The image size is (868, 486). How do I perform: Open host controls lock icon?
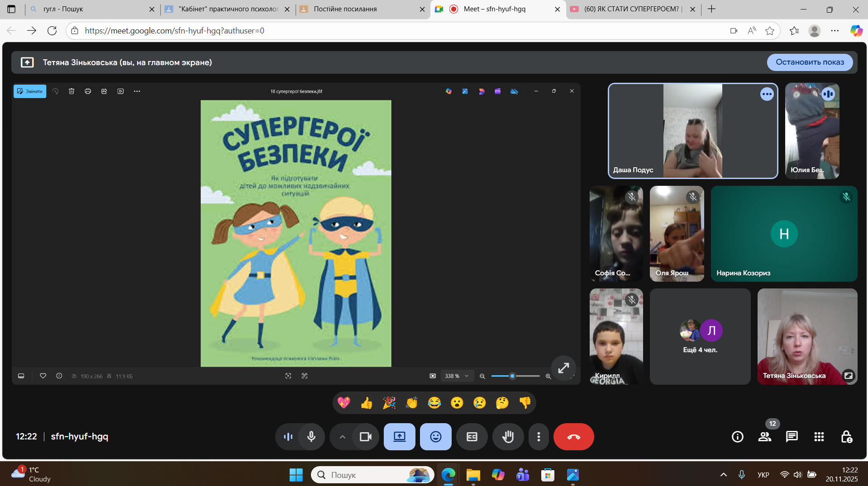click(x=846, y=437)
